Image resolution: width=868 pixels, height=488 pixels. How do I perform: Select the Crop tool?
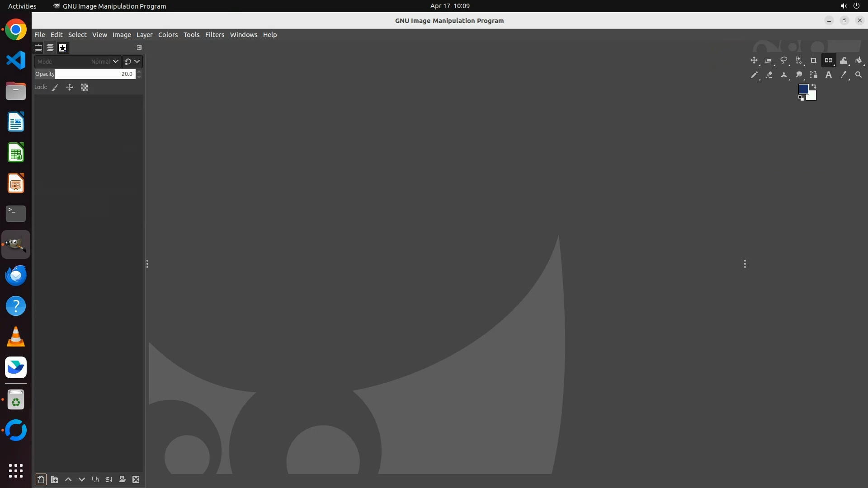click(813, 60)
